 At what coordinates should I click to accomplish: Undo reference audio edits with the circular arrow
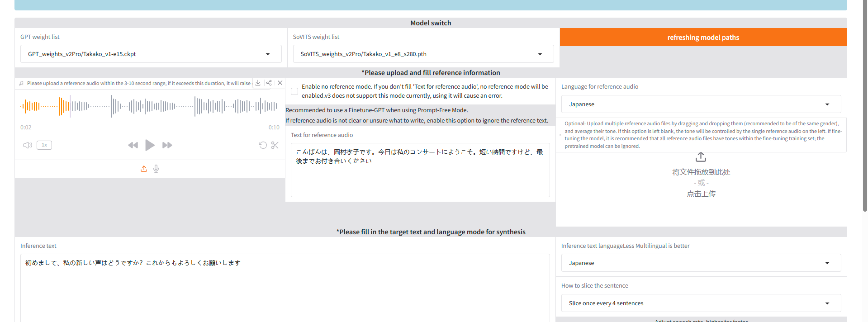point(262,145)
